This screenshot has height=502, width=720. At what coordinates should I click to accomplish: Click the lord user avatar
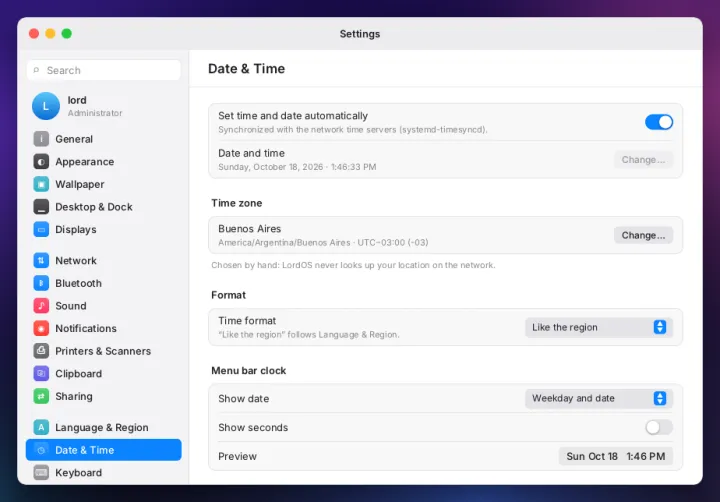[45, 106]
